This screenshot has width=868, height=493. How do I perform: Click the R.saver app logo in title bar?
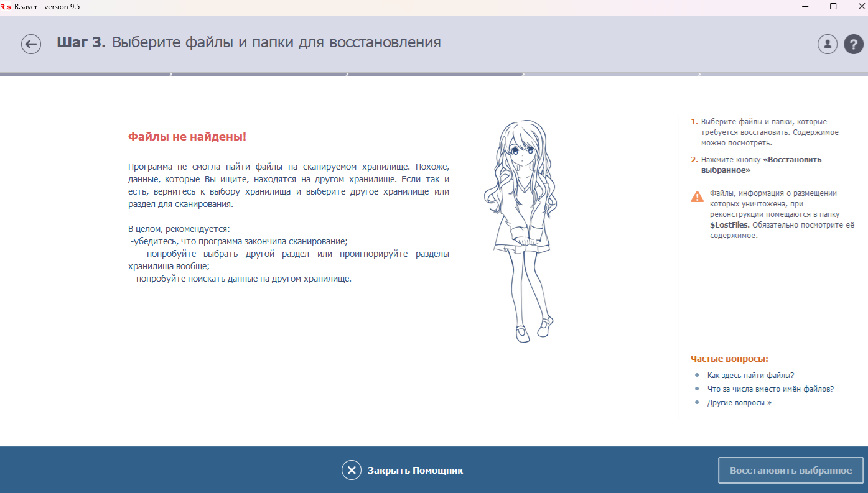coord(6,6)
